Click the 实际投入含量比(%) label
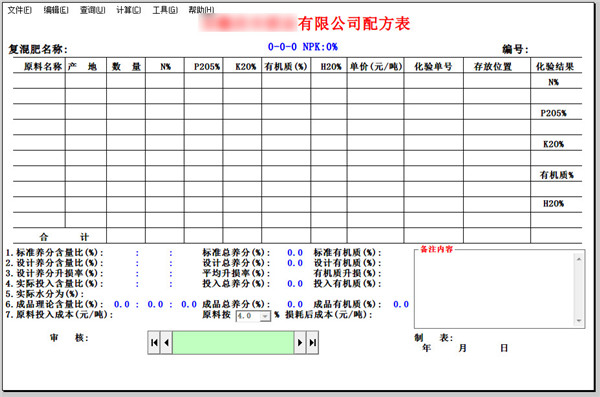Screen dimensions: 600x397 54,284
